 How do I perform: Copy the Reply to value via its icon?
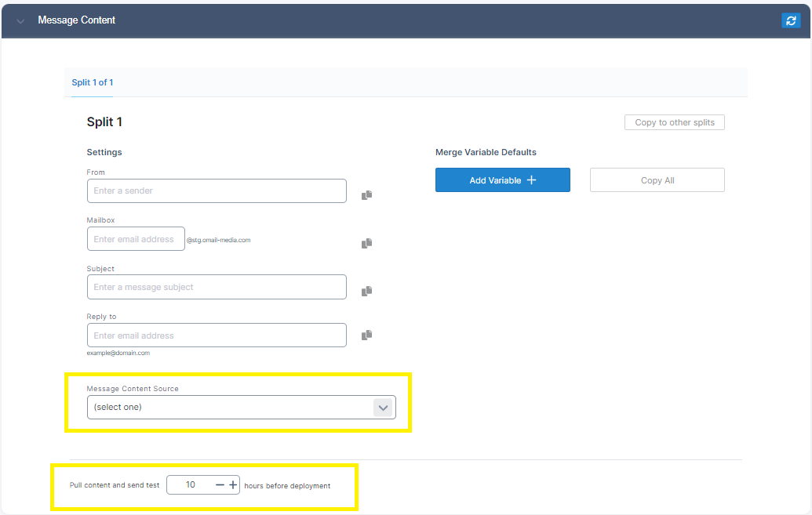click(366, 335)
